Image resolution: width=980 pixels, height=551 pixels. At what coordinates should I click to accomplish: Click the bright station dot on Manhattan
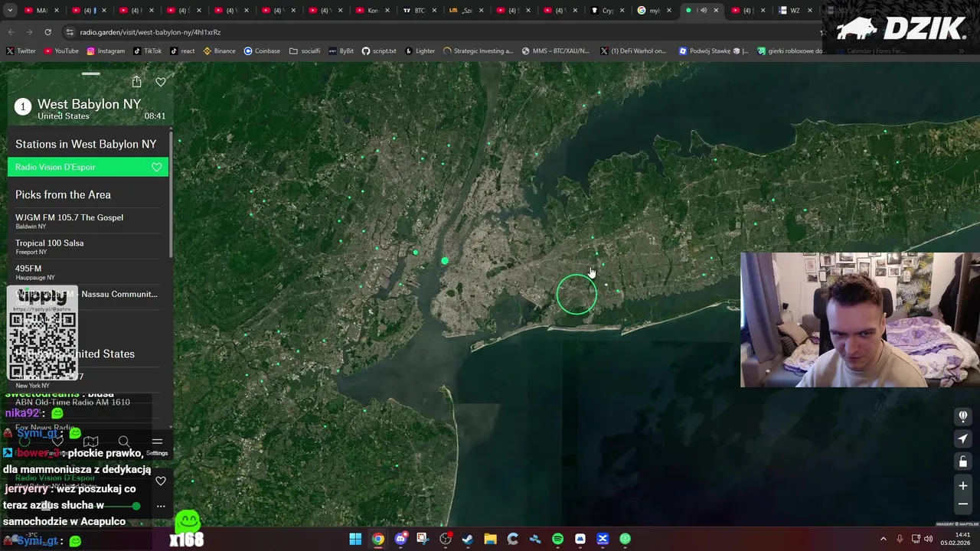pos(445,261)
